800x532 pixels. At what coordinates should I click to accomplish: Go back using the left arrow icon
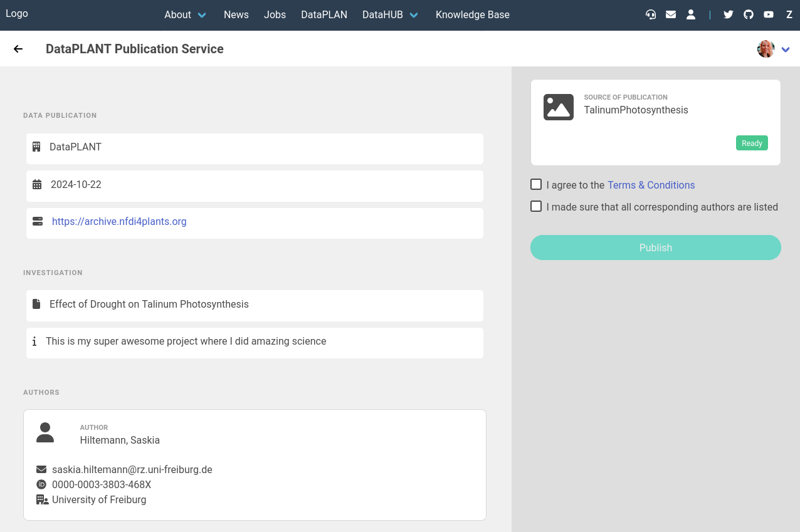[18, 49]
